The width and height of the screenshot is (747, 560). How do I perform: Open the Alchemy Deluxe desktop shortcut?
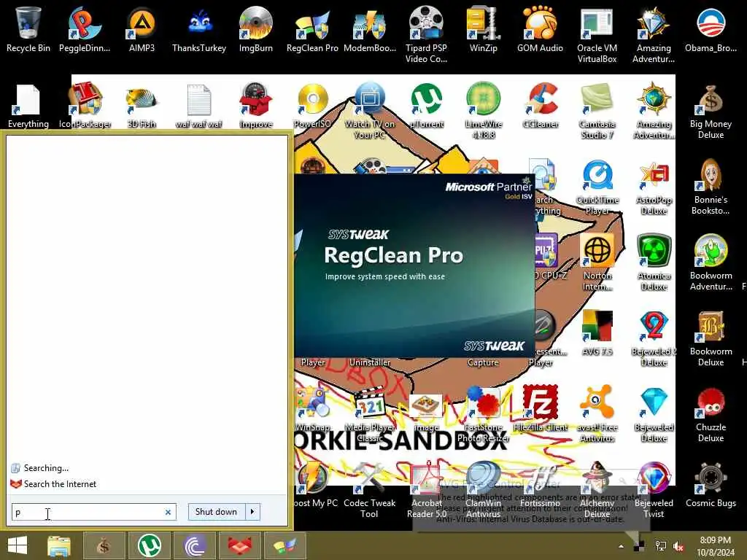pyautogui.click(x=597, y=489)
